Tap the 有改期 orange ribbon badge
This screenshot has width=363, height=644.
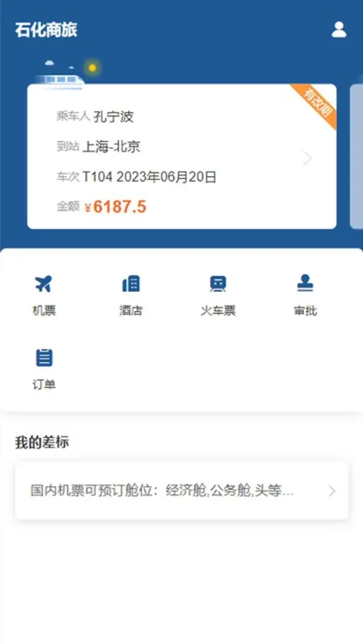click(316, 104)
